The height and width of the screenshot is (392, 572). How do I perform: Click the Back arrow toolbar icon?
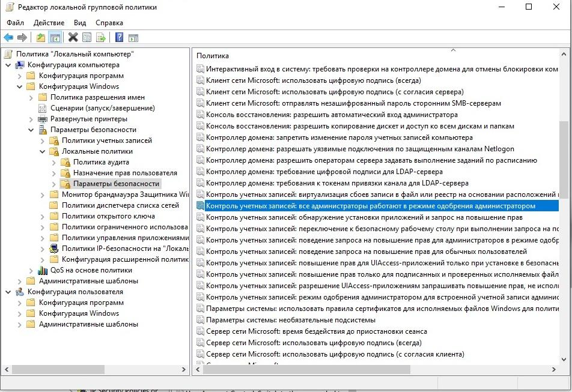pos(8,38)
